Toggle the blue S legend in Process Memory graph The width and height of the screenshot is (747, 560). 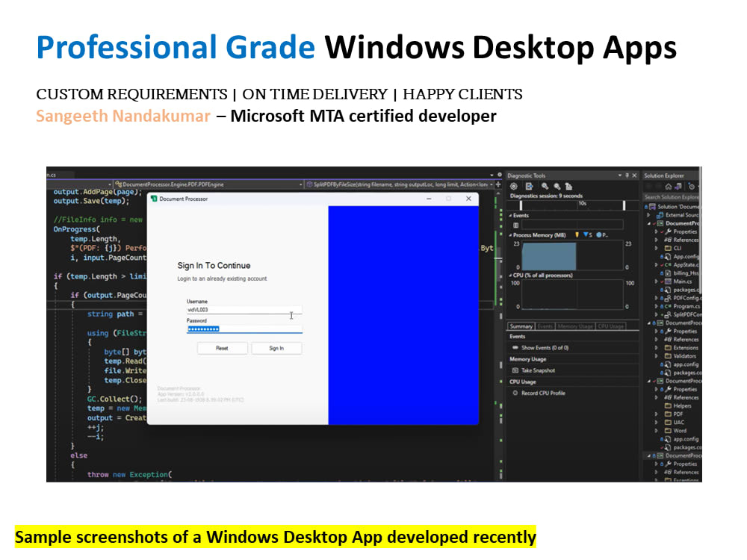coord(586,234)
